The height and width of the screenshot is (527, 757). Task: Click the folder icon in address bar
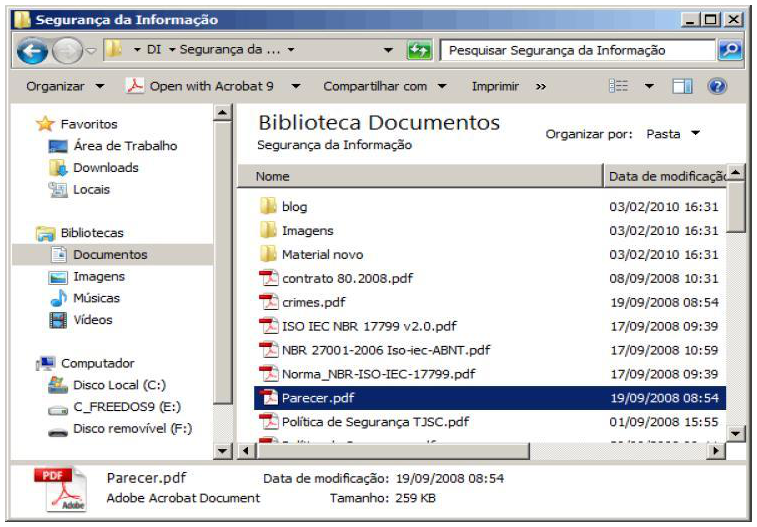(114, 49)
